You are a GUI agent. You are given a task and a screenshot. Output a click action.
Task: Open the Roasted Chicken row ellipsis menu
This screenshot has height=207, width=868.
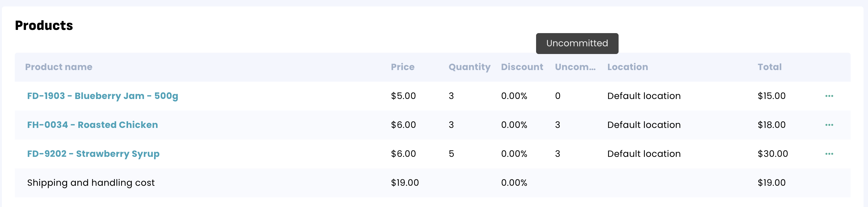point(829,125)
